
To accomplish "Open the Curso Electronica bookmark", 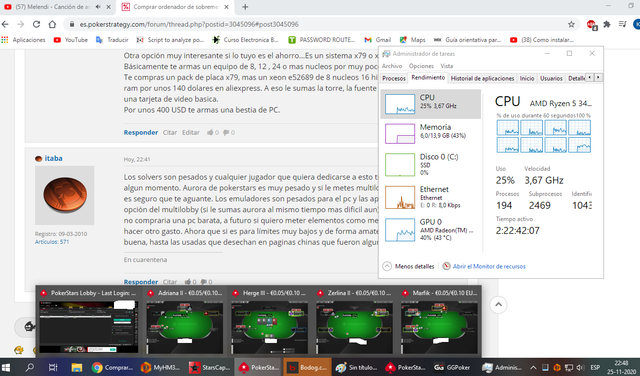I will [x=246, y=40].
